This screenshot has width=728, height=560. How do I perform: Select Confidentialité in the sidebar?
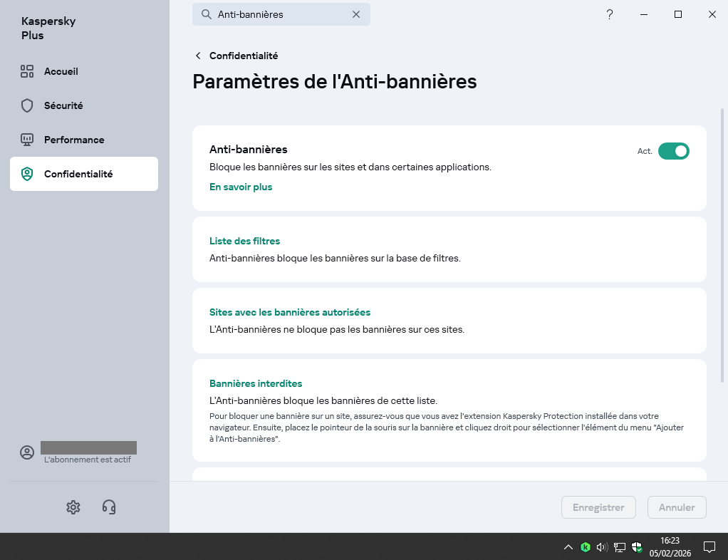point(78,174)
